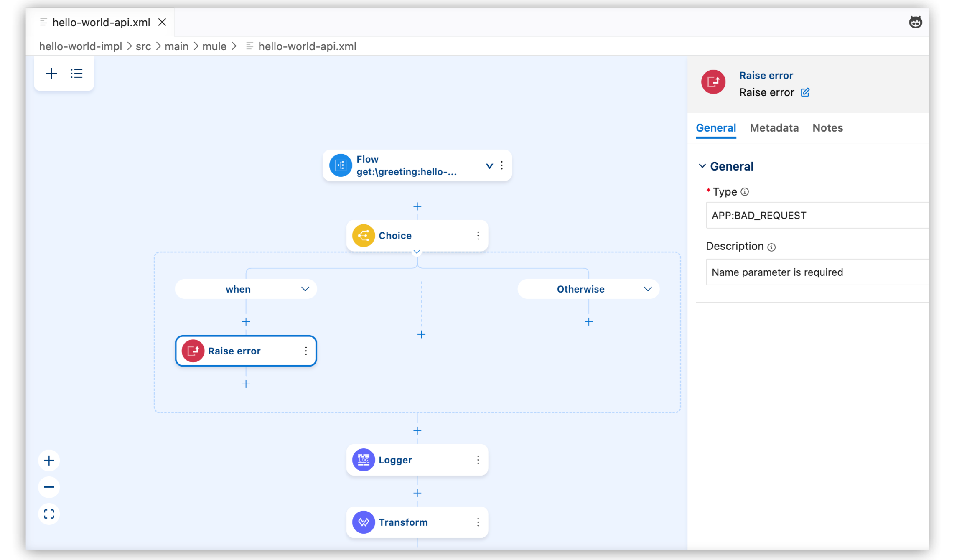The height and width of the screenshot is (560, 972).
Task: Click main in the breadcrumb path
Action: [x=176, y=46]
